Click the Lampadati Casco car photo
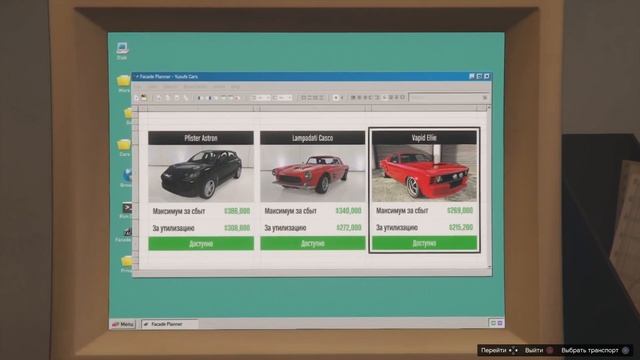This screenshot has height=360, width=640. [313, 173]
